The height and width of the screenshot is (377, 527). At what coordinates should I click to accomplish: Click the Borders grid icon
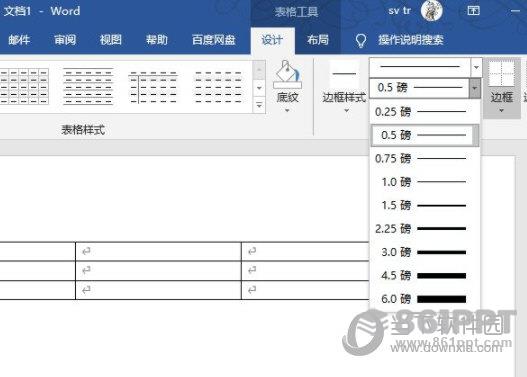[501, 74]
